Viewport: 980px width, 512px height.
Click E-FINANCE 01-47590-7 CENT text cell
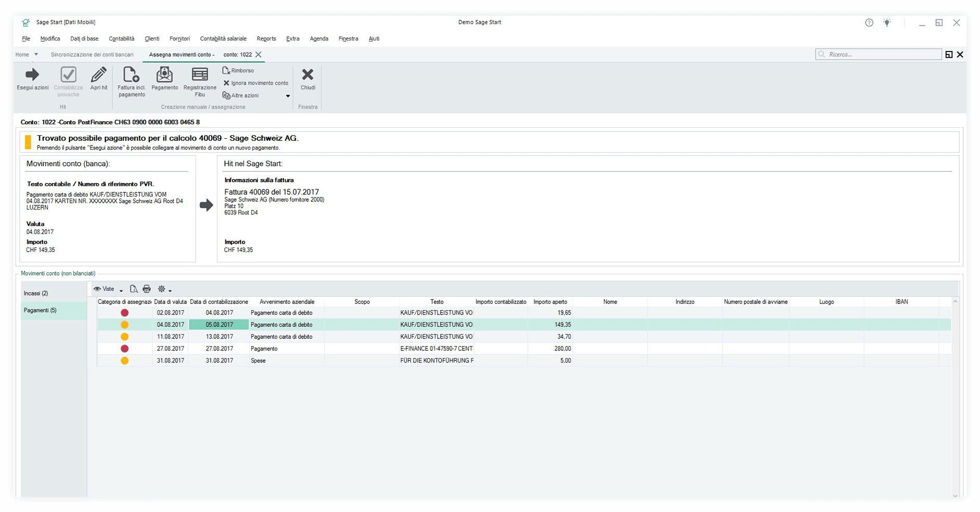436,349
